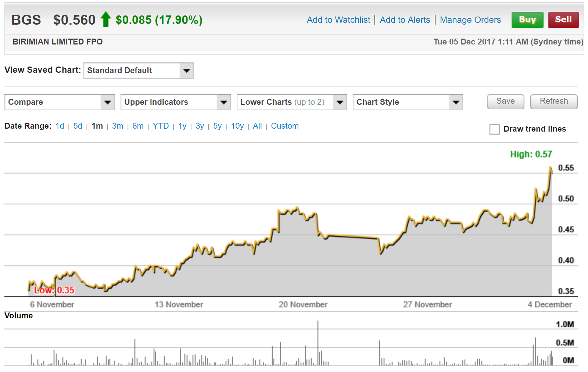Select the YTD date range

161,126
